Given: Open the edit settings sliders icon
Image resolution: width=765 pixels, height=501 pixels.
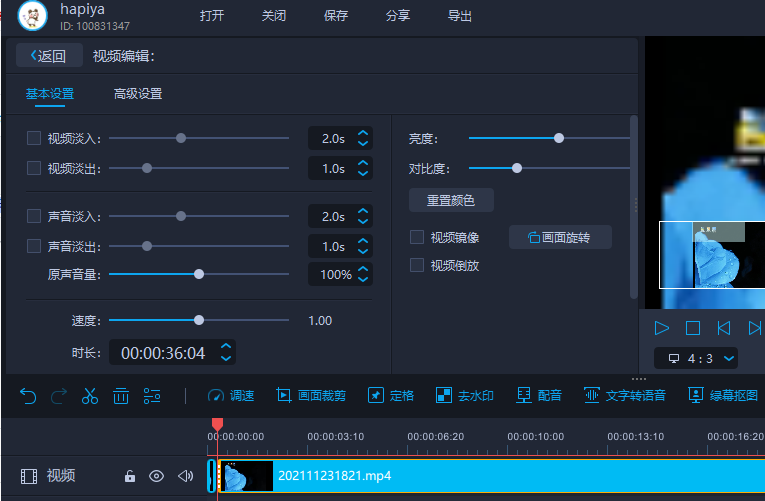Looking at the screenshot, I should click(x=152, y=396).
